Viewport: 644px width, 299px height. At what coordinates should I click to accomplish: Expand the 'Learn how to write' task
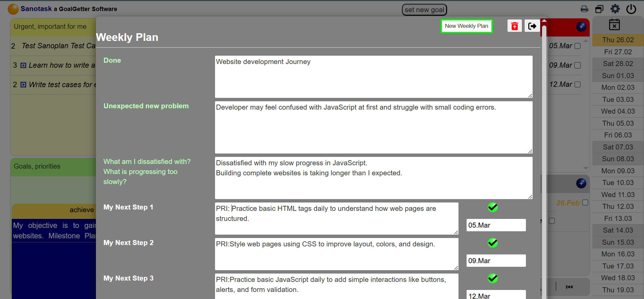point(23,65)
